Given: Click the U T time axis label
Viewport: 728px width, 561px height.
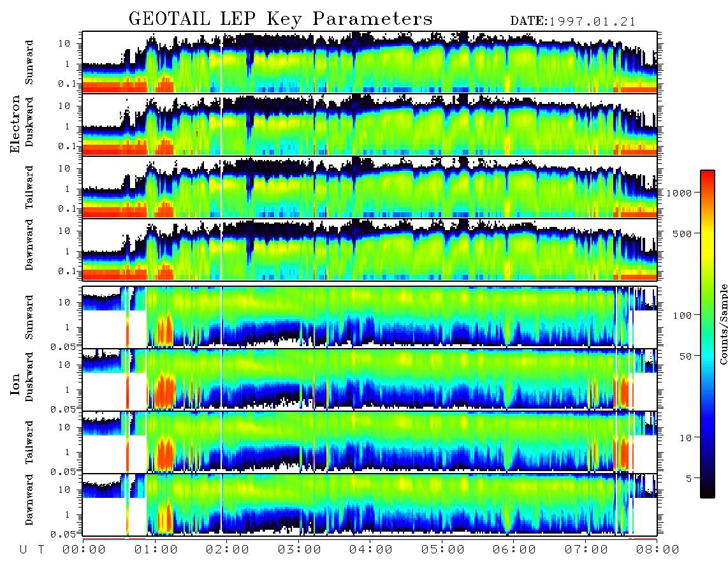Looking at the screenshot, I should pyautogui.click(x=32, y=550).
